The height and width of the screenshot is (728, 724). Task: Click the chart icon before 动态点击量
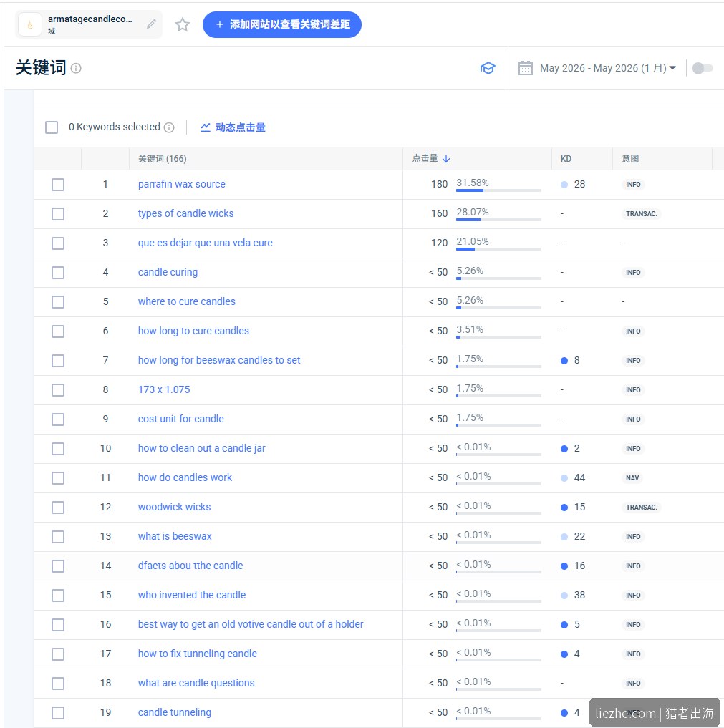tap(206, 127)
